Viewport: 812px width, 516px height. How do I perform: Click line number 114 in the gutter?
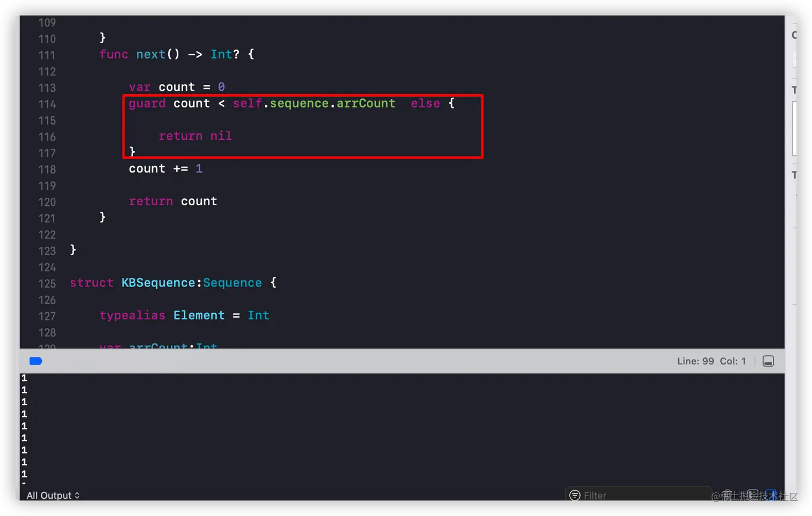point(47,104)
